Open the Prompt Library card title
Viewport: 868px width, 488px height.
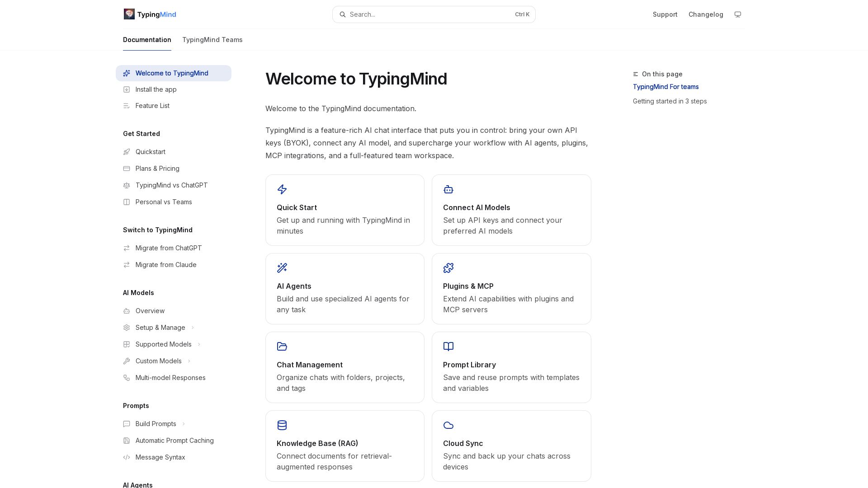[x=469, y=365]
